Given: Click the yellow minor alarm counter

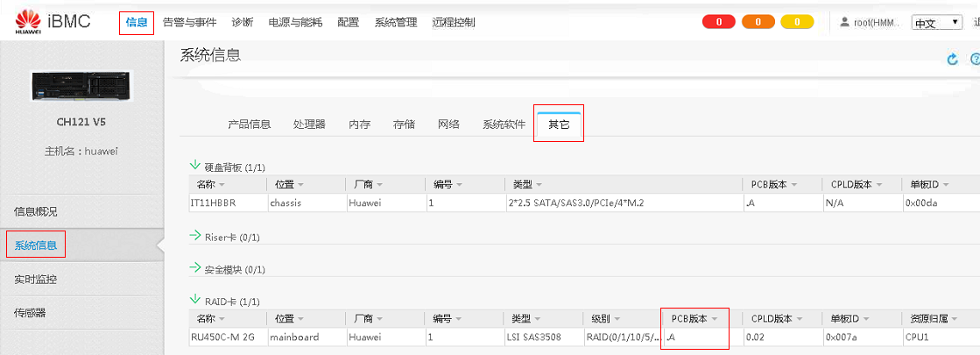Looking at the screenshot, I should click(797, 22).
